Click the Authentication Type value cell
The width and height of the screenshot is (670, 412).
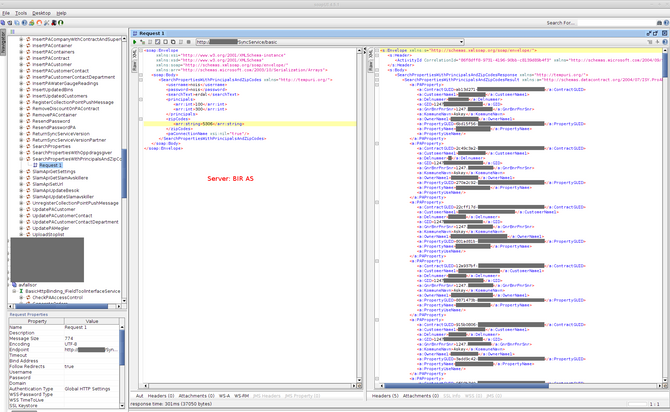91,389
